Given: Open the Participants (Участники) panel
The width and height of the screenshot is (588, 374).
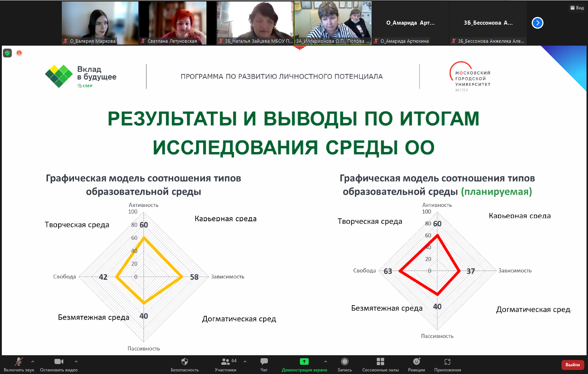Looking at the screenshot, I should [226, 362].
